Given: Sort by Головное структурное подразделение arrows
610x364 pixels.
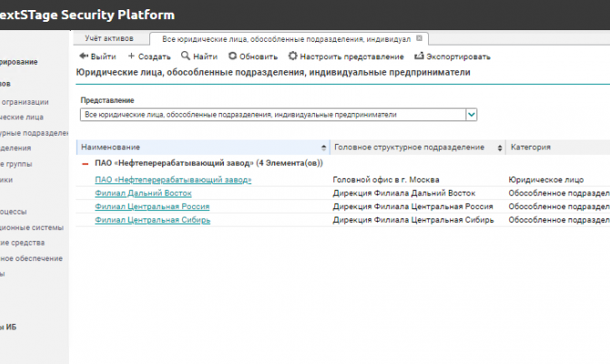Looking at the screenshot, I should (500, 147).
